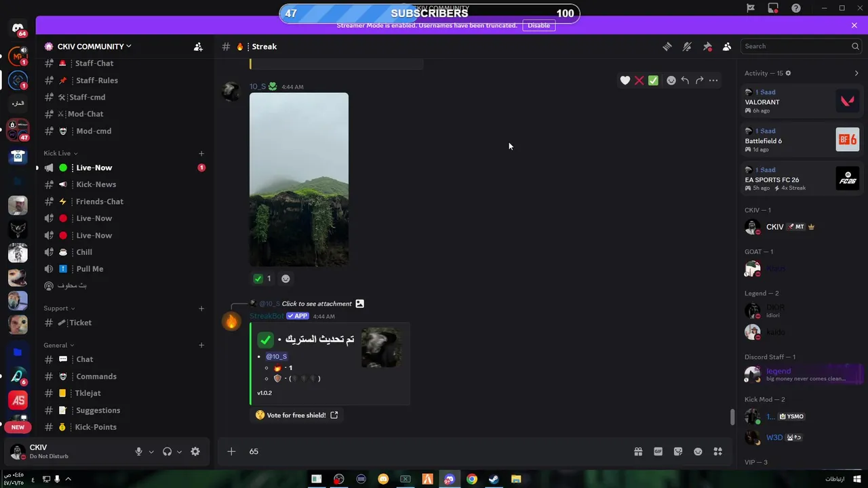This screenshot has width=868, height=488.
Task: Collapse the Support category
Action: tap(59, 308)
